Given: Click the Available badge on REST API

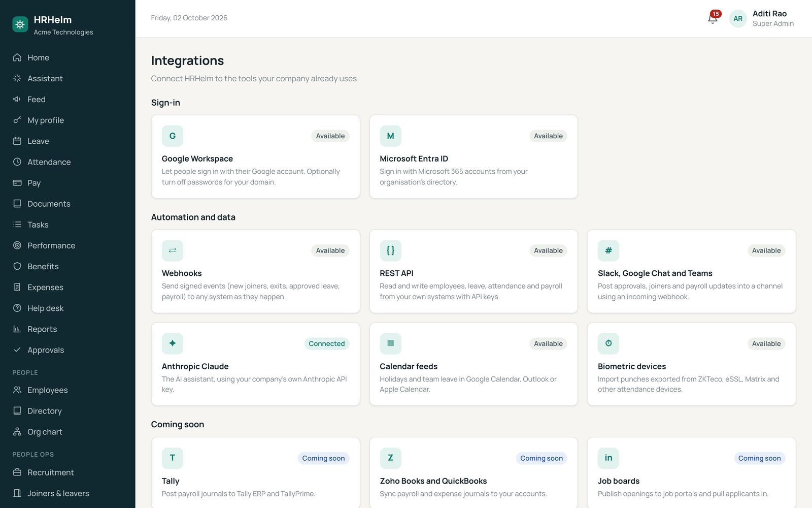Looking at the screenshot, I should tap(548, 250).
